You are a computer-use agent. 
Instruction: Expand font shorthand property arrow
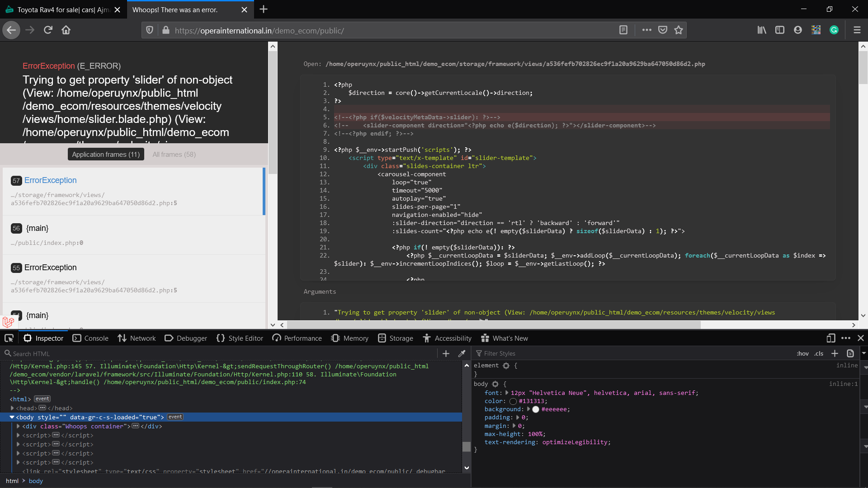[x=507, y=393]
